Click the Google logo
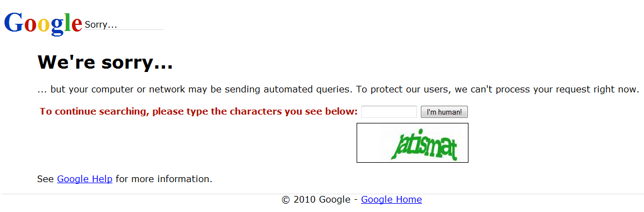Image resolution: width=644 pixels, height=212 pixels. (43, 23)
